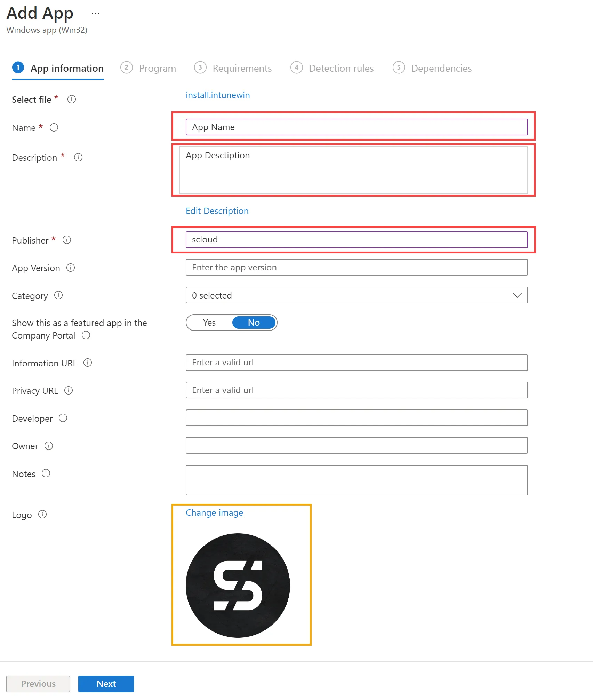This screenshot has height=700, width=593.
Task: Click the Owner input field
Action: tap(356, 445)
